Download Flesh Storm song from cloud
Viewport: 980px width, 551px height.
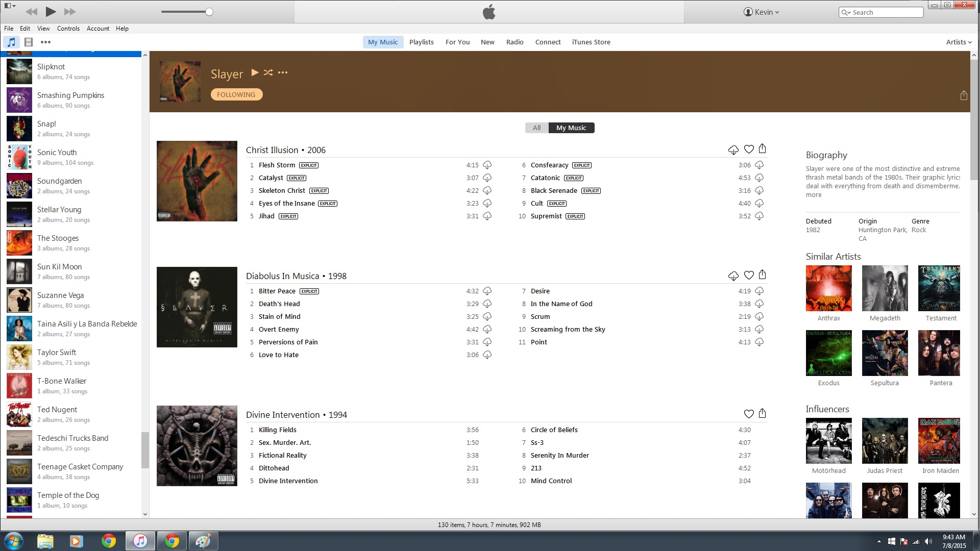(487, 165)
